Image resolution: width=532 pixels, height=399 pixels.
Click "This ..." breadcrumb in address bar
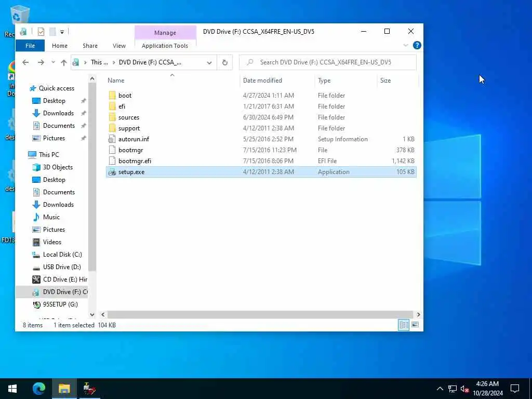[x=99, y=62]
